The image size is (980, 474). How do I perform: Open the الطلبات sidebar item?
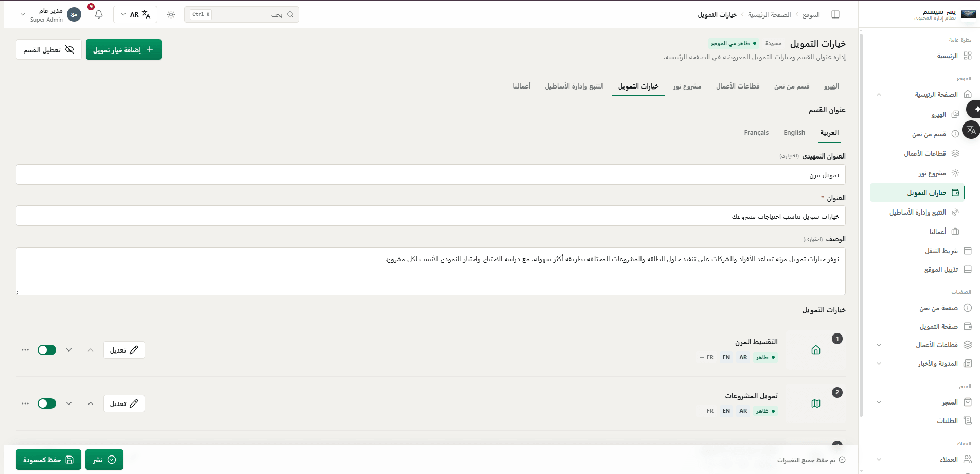tap(921, 420)
